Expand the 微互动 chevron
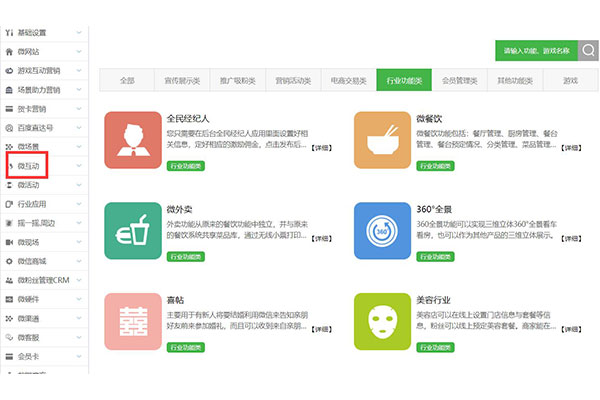The image size is (600, 400). coord(79,166)
